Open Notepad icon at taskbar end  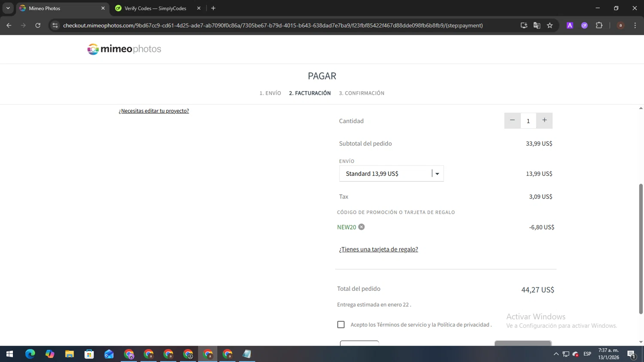click(x=247, y=354)
